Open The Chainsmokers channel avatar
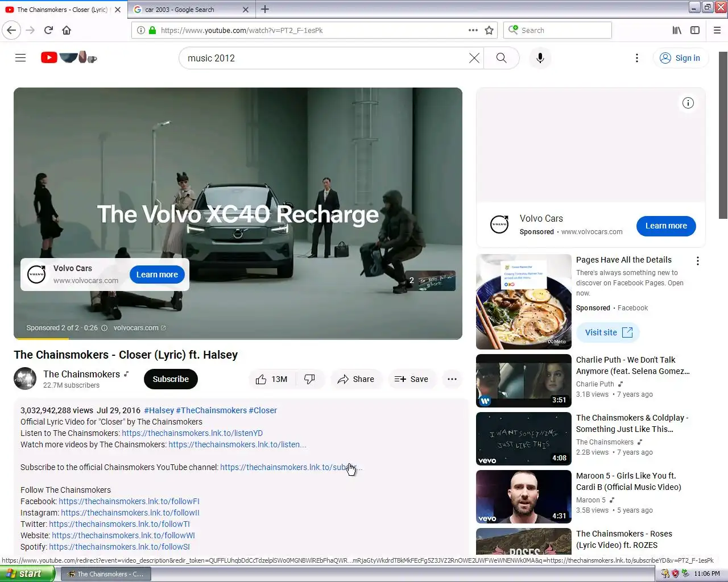The image size is (728, 582). 25,379
